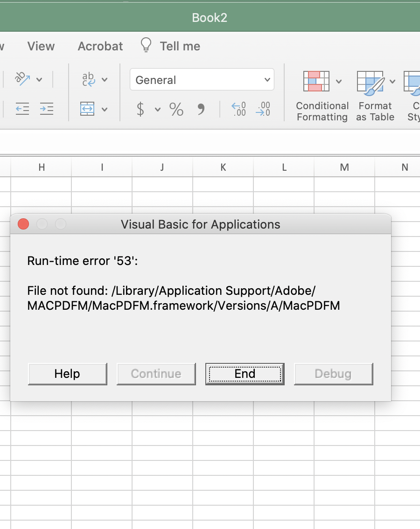Viewport: 420px width, 529px height.
Task: Close the Visual Basic error dialog
Action: (x=23, y=224)
